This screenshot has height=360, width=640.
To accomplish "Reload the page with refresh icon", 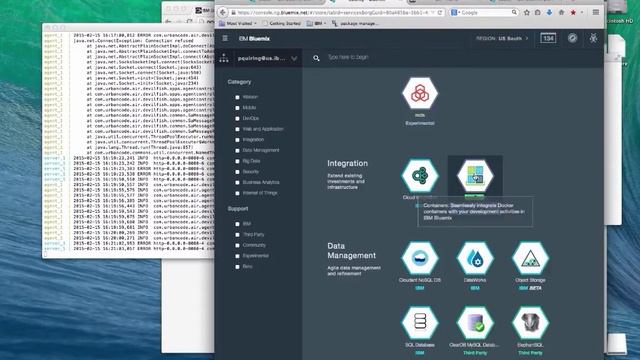I will (440, 13).
